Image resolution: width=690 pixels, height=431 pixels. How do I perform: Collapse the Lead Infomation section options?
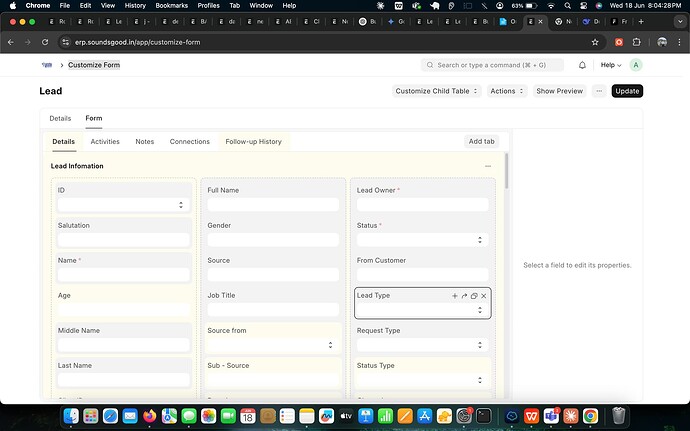[488, 166]
